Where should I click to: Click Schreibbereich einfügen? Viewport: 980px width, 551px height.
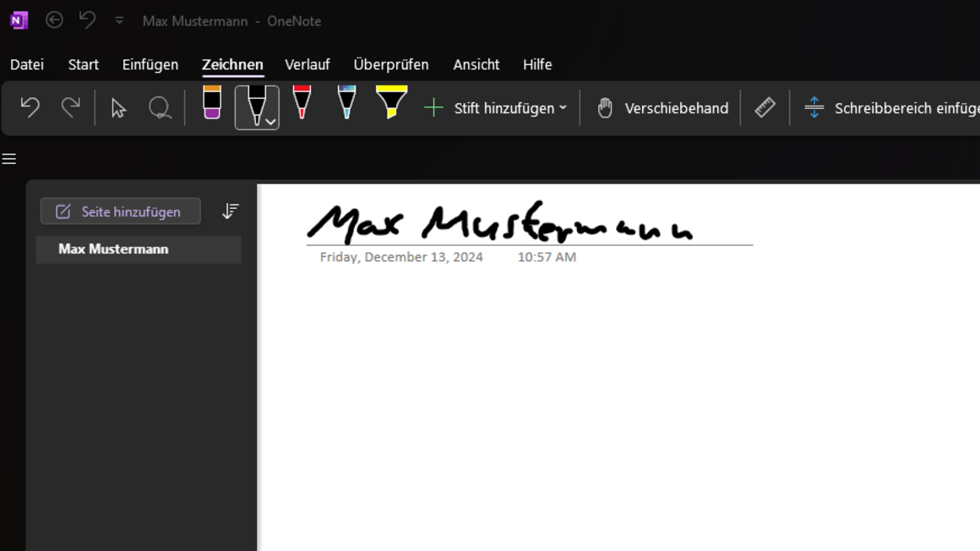point(892,108)
